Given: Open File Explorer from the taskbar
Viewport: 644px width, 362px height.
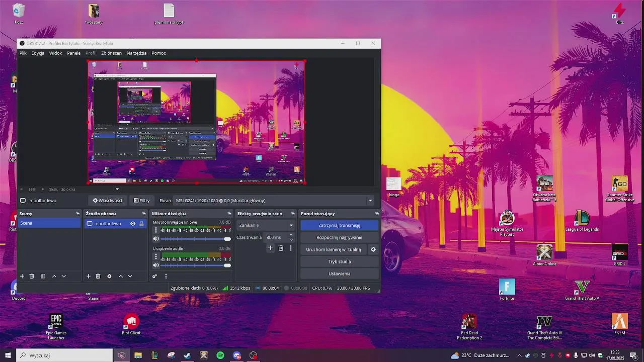Looking at the screenshot, I should point(138,355).
